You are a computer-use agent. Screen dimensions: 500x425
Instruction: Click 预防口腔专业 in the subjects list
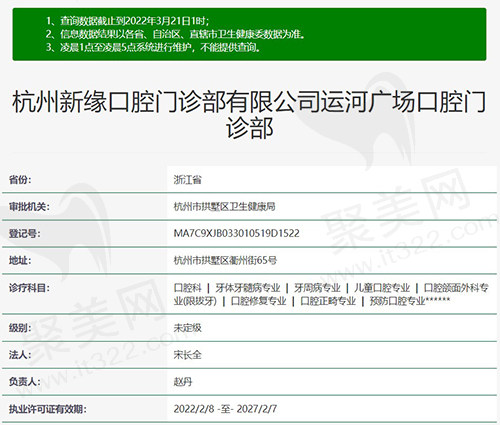click(397, 301)
